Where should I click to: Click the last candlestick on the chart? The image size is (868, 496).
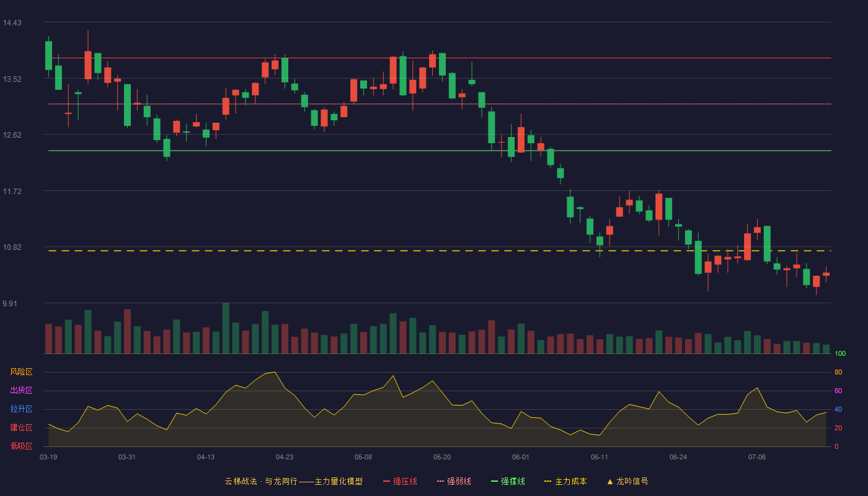click(826, 274)
